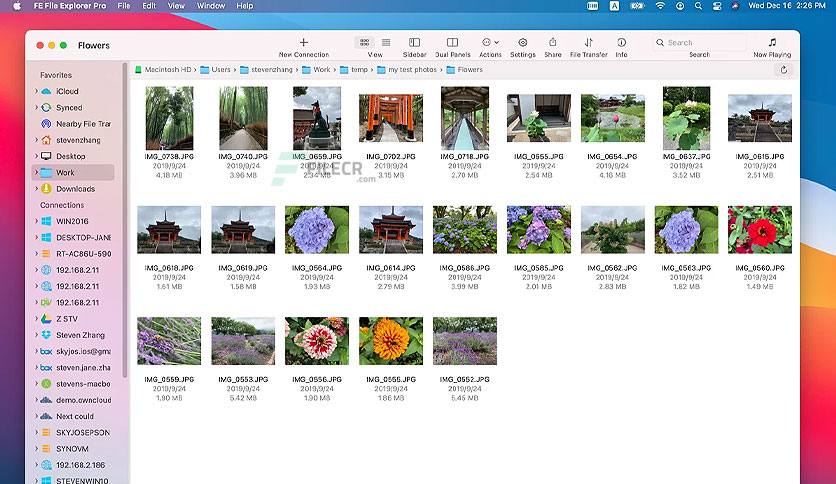Go to Macintosh HD in path bar
Viewport: 836px width, 484px height.
[x=163, y=70]
